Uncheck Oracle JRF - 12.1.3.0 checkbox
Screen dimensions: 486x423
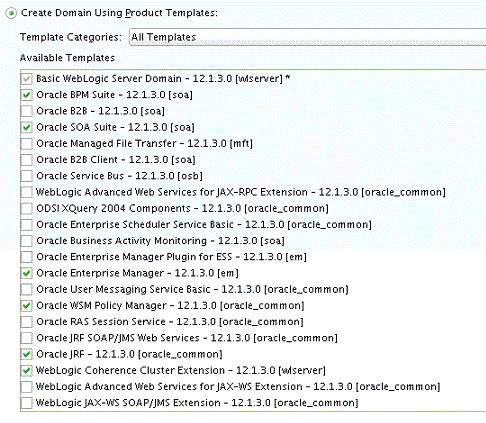[x=27, y=354]
